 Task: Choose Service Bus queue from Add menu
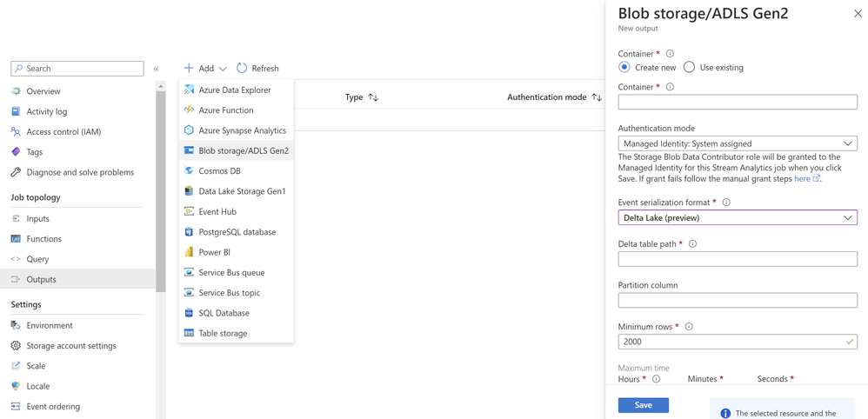[x=237, y=272]
